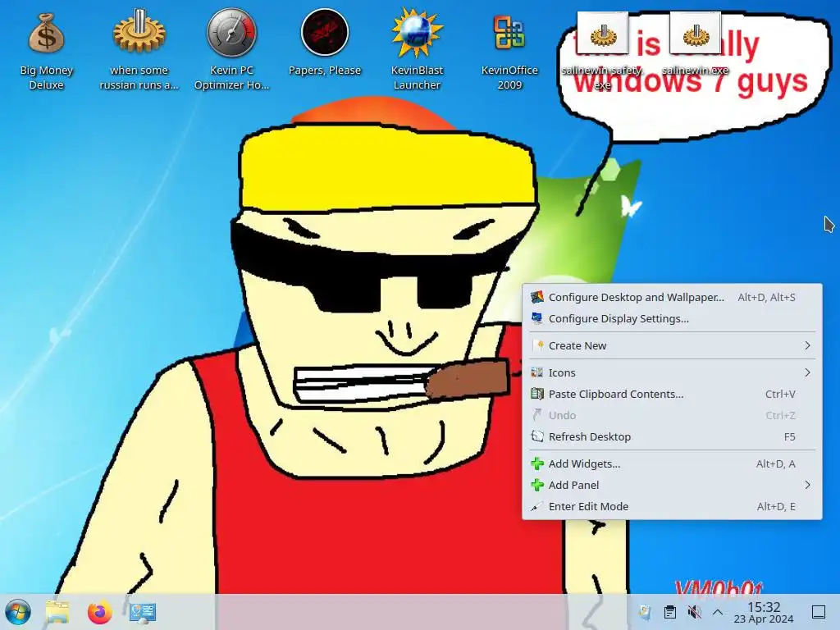This screenshot has height=630, width=840.
Task: Open the Windows 7 style Start orb
Action: 18,612
